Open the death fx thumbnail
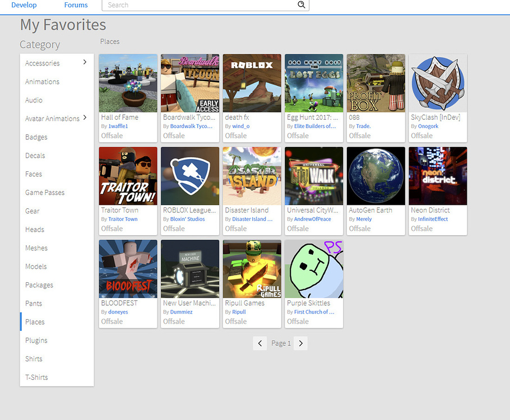Image resolution: width=510 pixels, height=420 pixels. point(252,83)
